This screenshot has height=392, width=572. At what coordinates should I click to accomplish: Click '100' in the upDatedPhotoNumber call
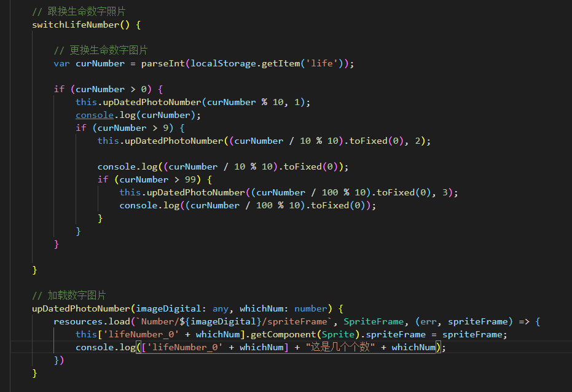[x=330, y=192]
